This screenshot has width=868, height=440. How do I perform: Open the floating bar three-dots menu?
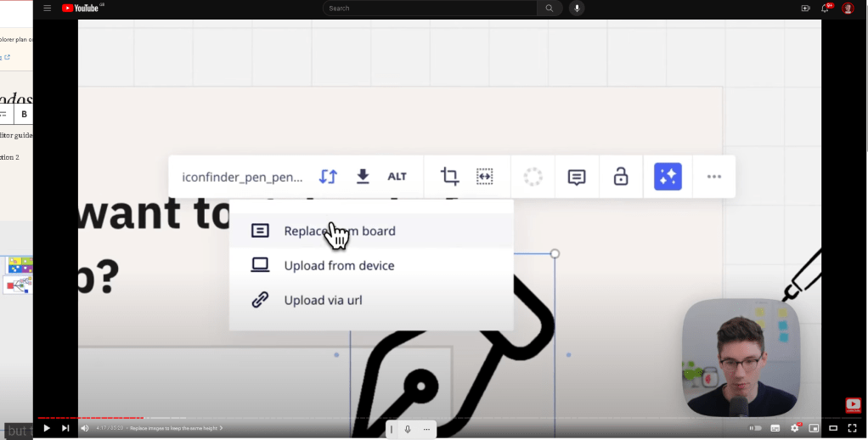[426, 429]
